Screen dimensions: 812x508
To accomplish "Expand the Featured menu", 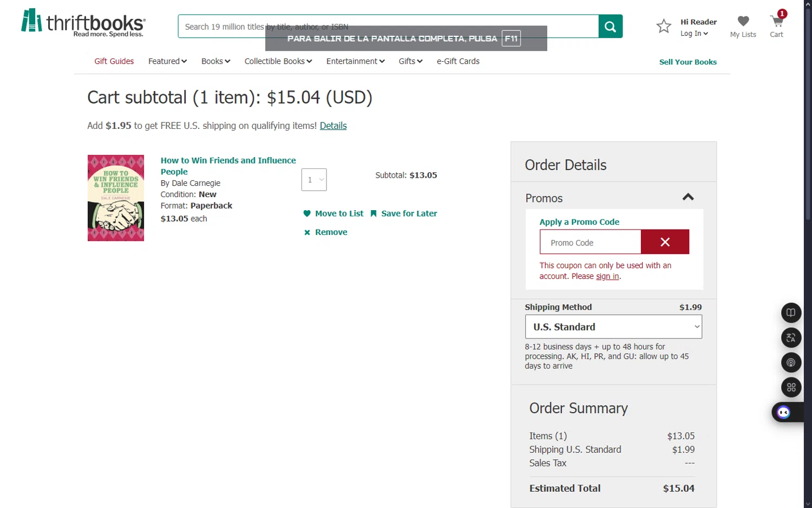I will point(167,61).
